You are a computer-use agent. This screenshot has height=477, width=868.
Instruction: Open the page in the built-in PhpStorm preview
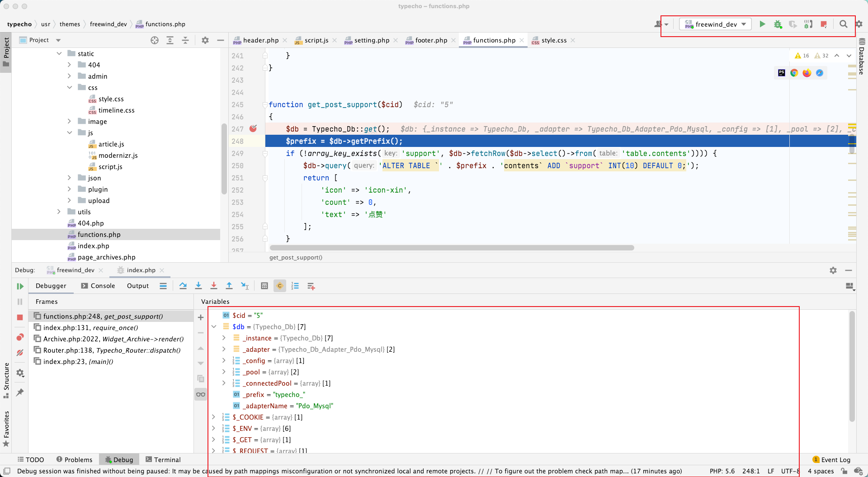point(782,73)
